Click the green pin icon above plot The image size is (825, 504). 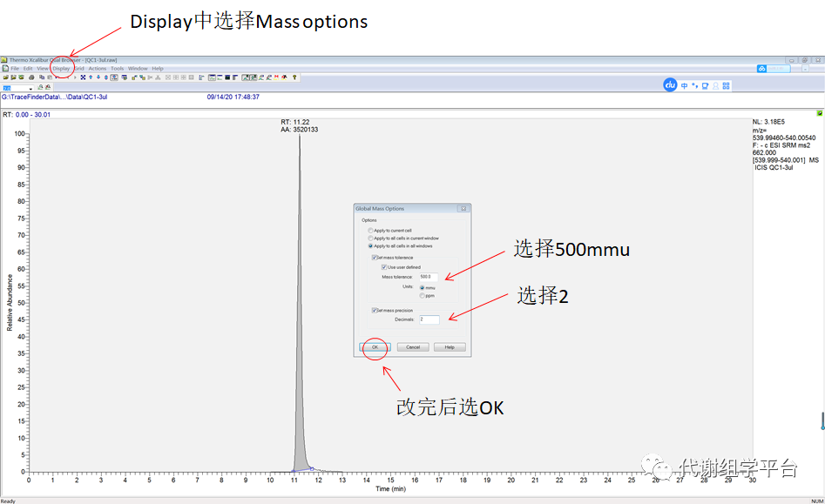(819, 113)
